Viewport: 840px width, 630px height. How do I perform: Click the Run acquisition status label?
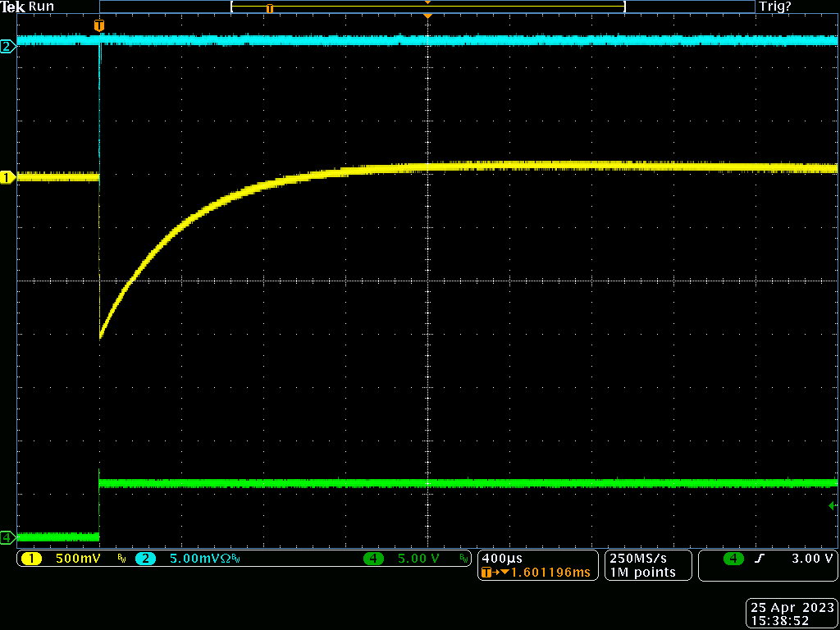point(41,7)
